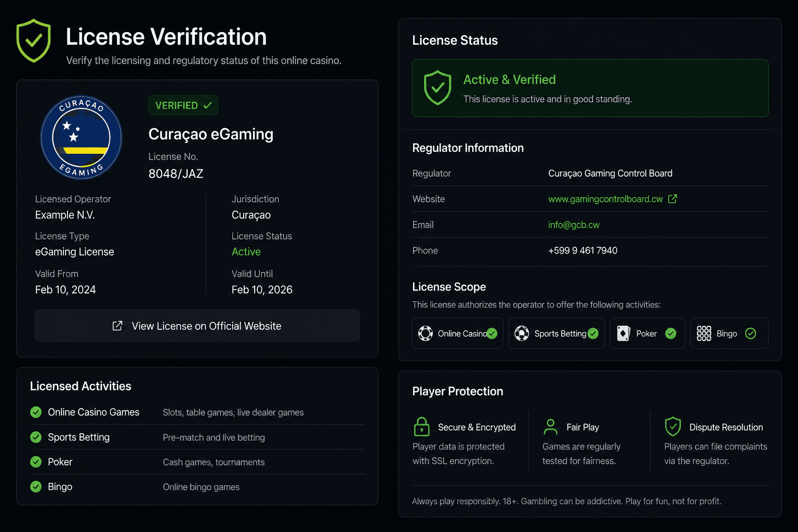Click green check on Sports Betting scope

tap(593, 334)
